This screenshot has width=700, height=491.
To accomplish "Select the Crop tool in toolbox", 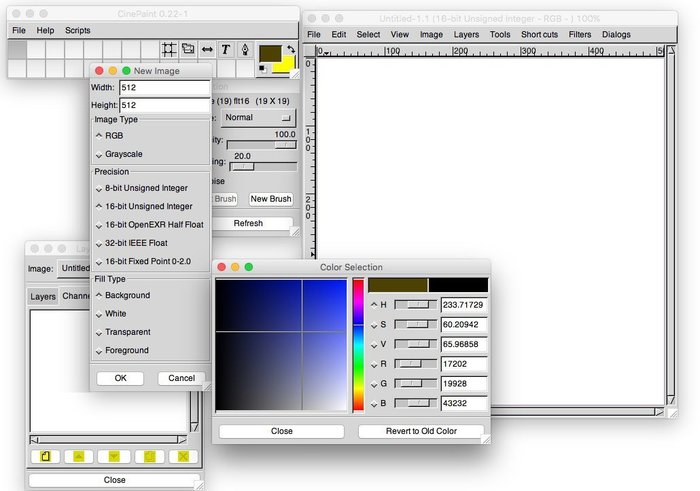I will pyautogui.click(x=169, y=50).
